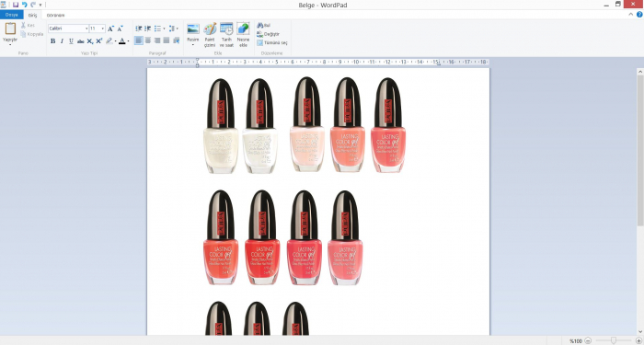Toggle underline formatting
644x345 pixels.
pos(71,41)
